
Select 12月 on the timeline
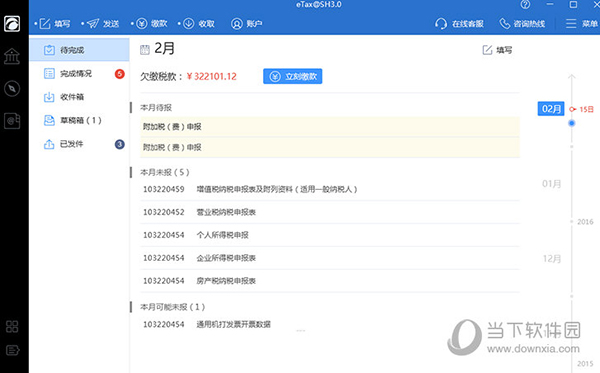point(552,259)
